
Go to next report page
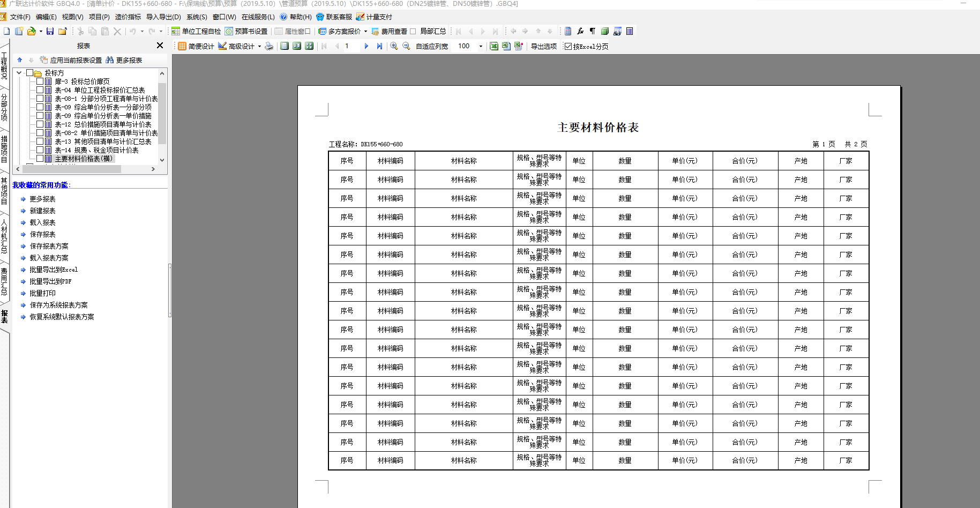366,46
